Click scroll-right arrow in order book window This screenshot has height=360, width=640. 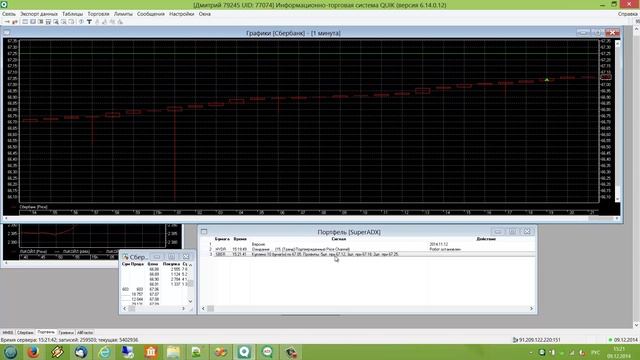point(183,309)
